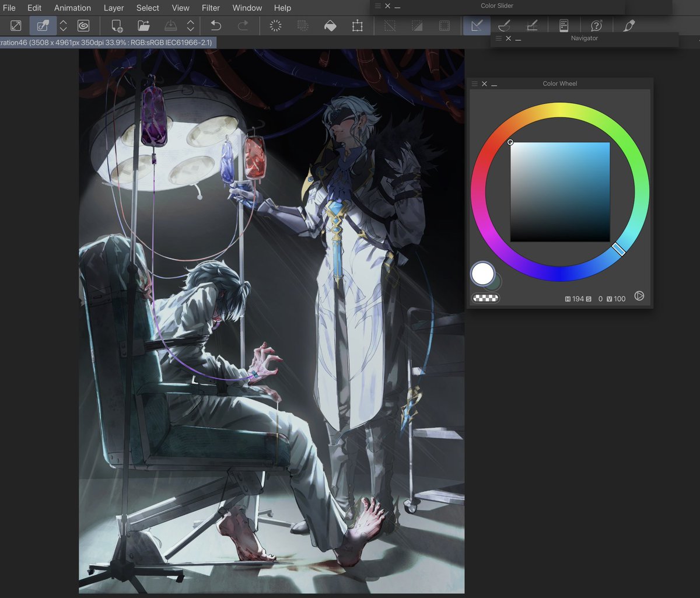Click the V value 100 field
This screenshot has width=700, height=598.
pyautogui.click(x=616, y=299)
